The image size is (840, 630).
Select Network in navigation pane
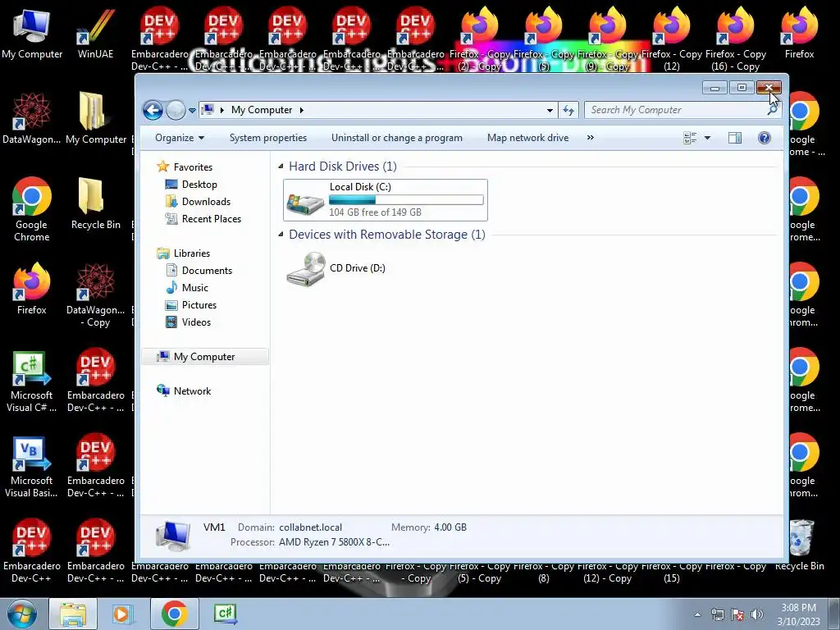click(x=184, y=391)
